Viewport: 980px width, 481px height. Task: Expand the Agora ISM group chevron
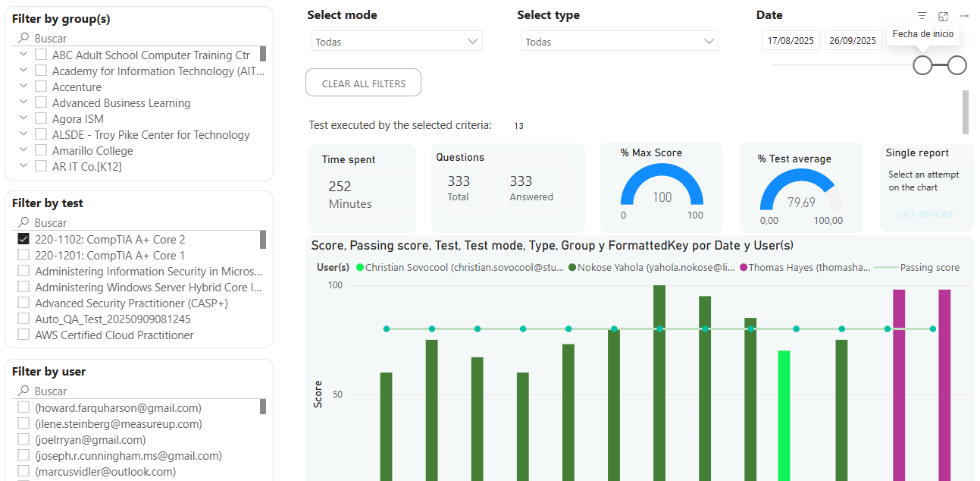(23, 118)
